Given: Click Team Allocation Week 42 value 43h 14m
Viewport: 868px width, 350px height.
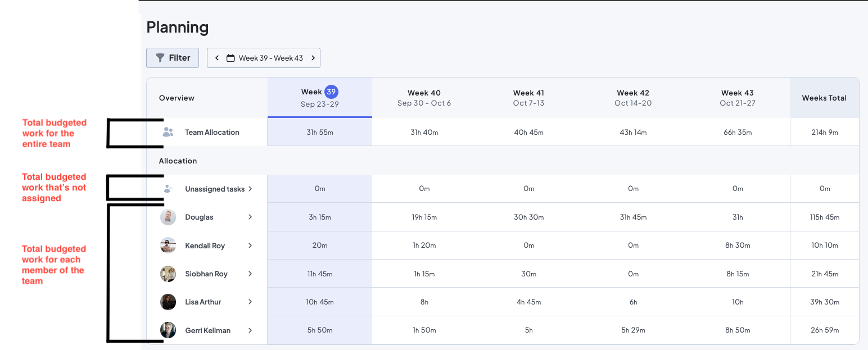Looking at the screenshot, I should (633, 133).
